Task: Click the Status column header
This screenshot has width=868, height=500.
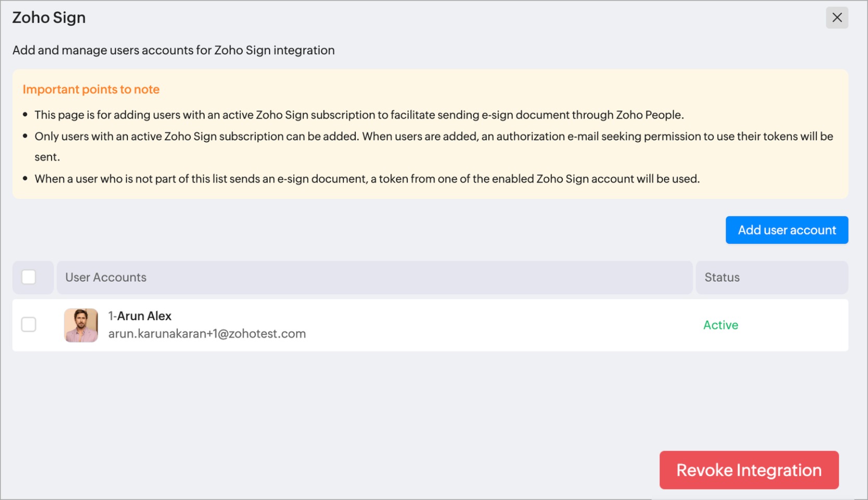Action: click(x=722, y=278)
